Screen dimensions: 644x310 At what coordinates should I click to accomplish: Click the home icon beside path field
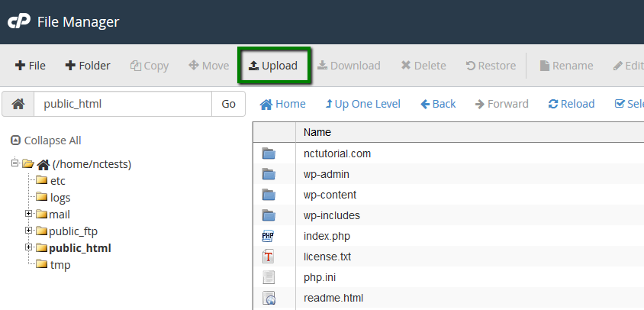[18, 104]
